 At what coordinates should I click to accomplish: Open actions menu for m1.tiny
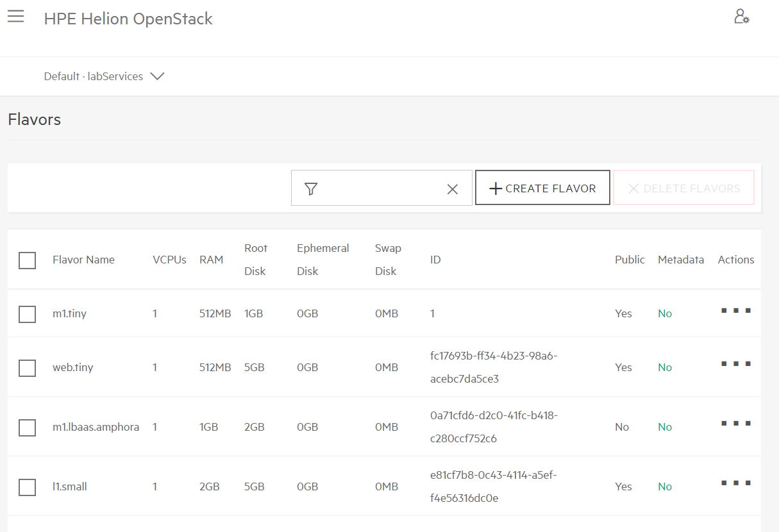pos(735,310)
